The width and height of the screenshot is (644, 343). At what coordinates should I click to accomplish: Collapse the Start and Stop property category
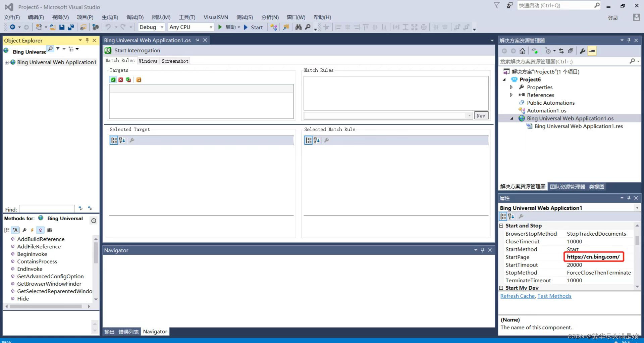point(501,226)
